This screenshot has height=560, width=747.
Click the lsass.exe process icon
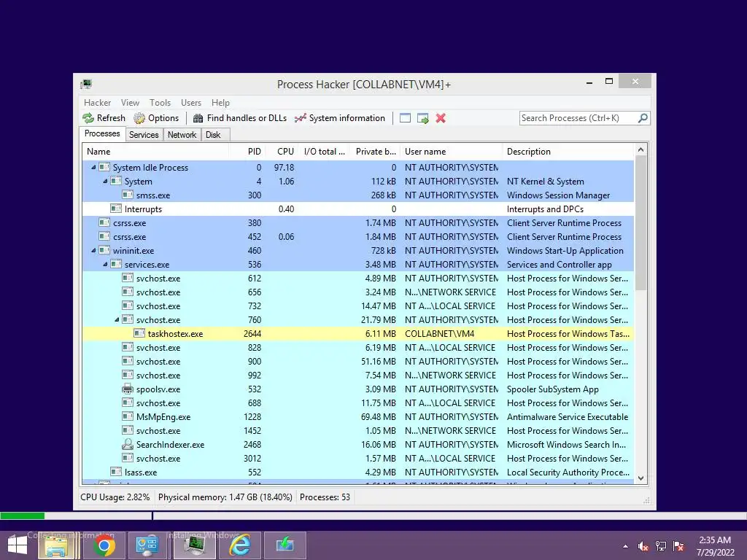coord(116,472)
